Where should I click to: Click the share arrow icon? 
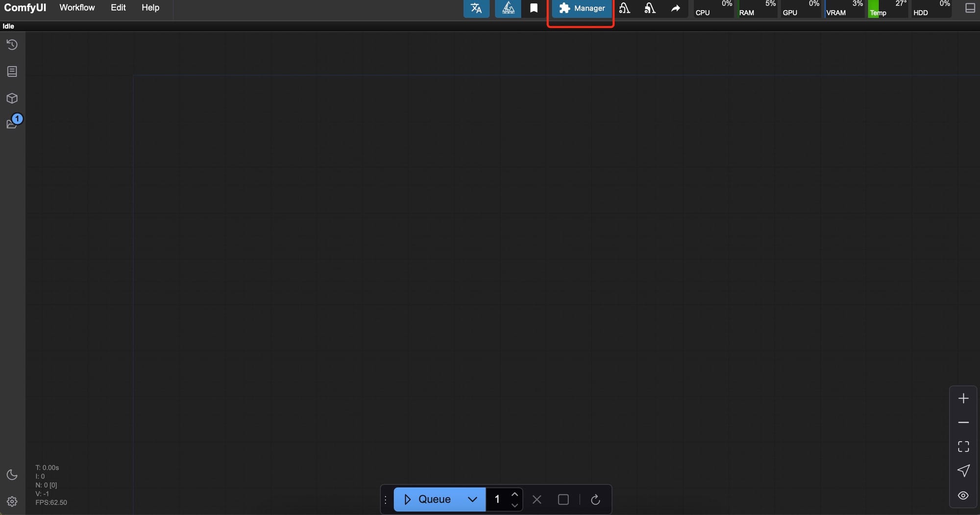[676, 8]
